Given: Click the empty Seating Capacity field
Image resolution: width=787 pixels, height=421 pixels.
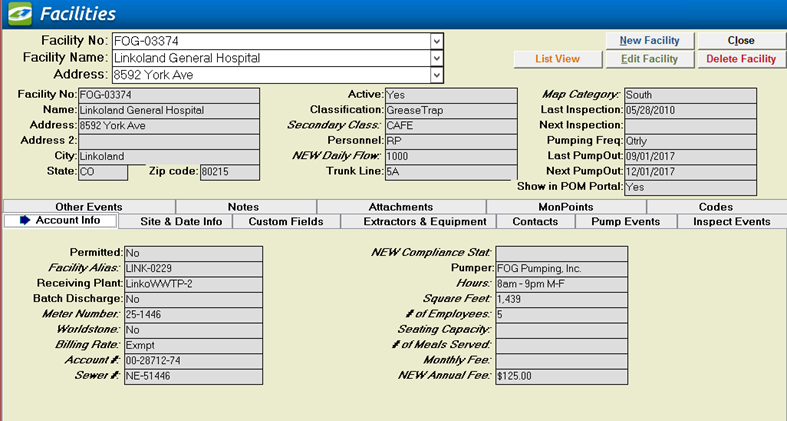Looking at the screenshot, I should (x=561, y=330).
